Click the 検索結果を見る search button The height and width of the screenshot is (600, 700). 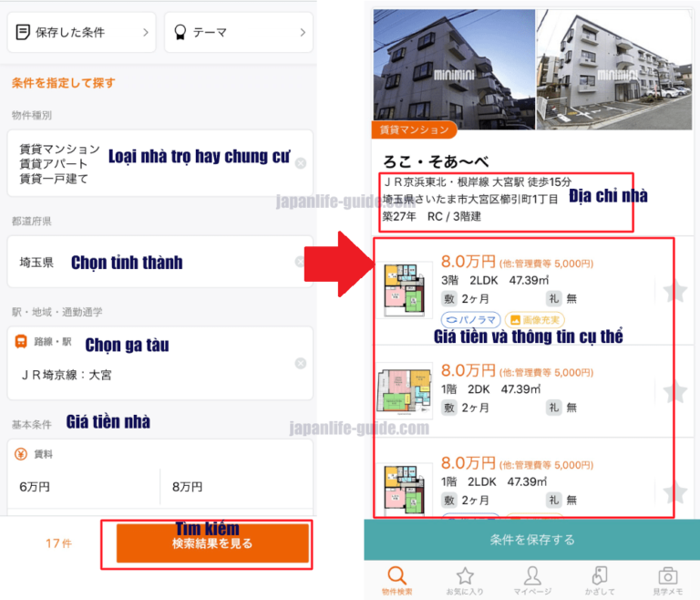click(212, 543)
